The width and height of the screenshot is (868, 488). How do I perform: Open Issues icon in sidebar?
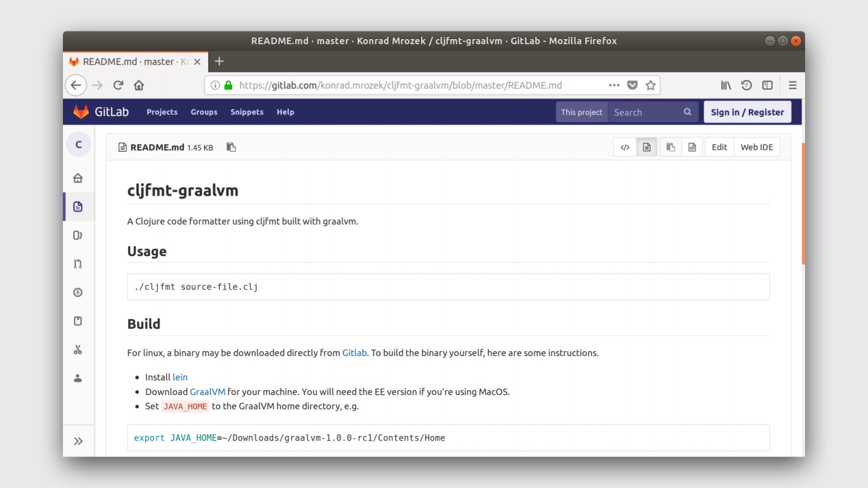tap(78, 235)
